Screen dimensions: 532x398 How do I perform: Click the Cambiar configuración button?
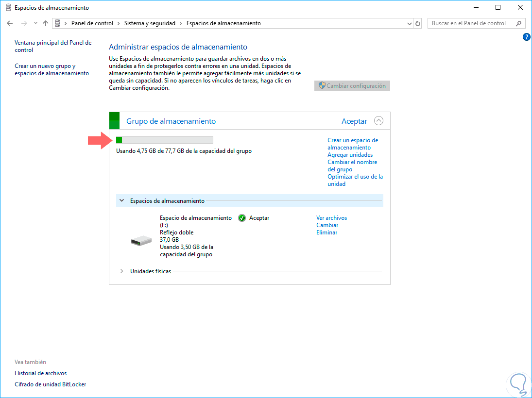pyautogui.click(x=352, y=86)
